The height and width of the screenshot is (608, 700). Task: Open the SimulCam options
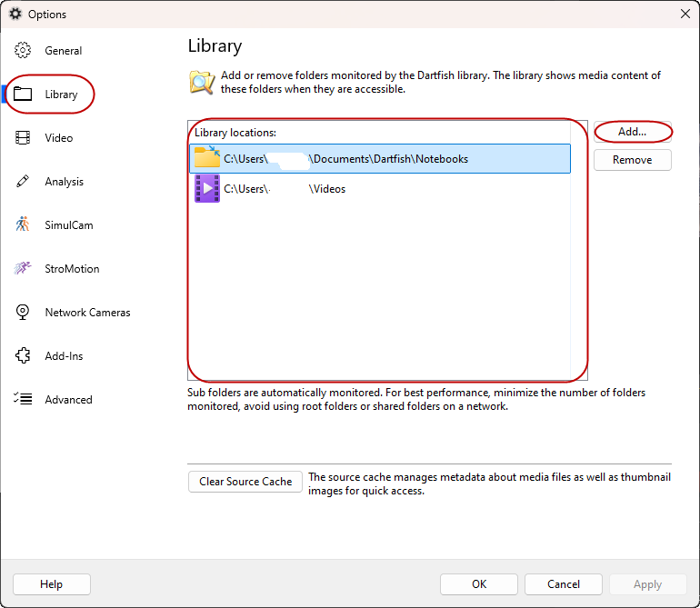[69, 225]
